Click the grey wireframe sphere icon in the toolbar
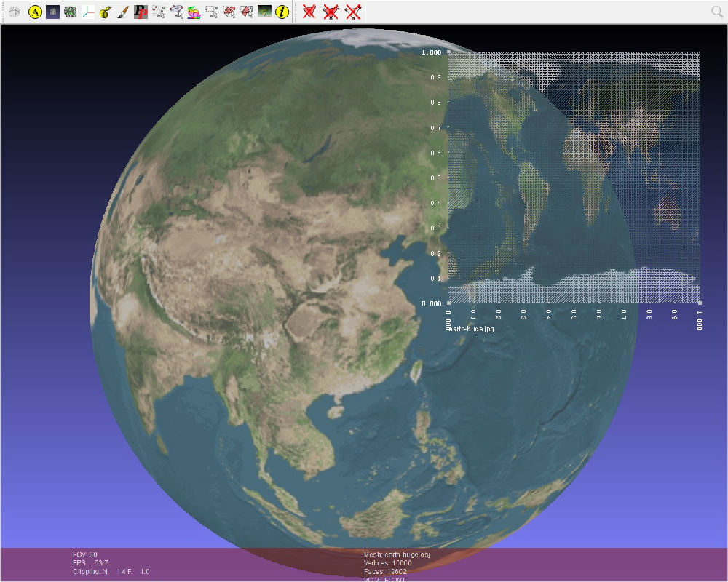Screen dimensions: 728x582 click(15, 12)
